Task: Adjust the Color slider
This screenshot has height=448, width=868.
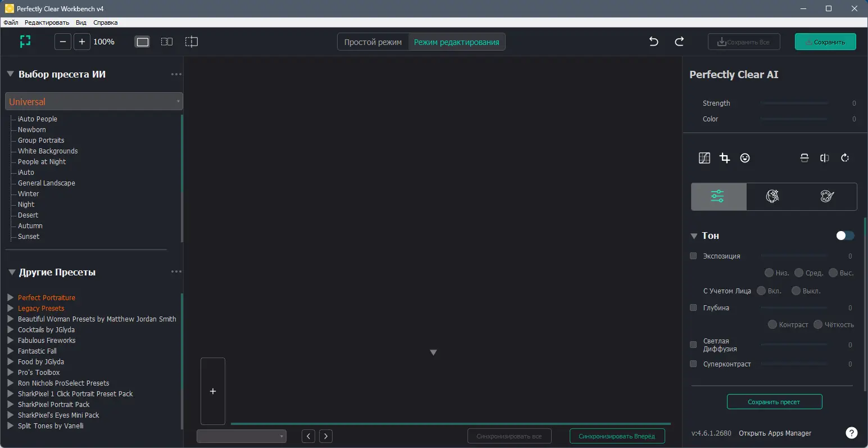Action: pyautogui.click(x=794, y=119)
